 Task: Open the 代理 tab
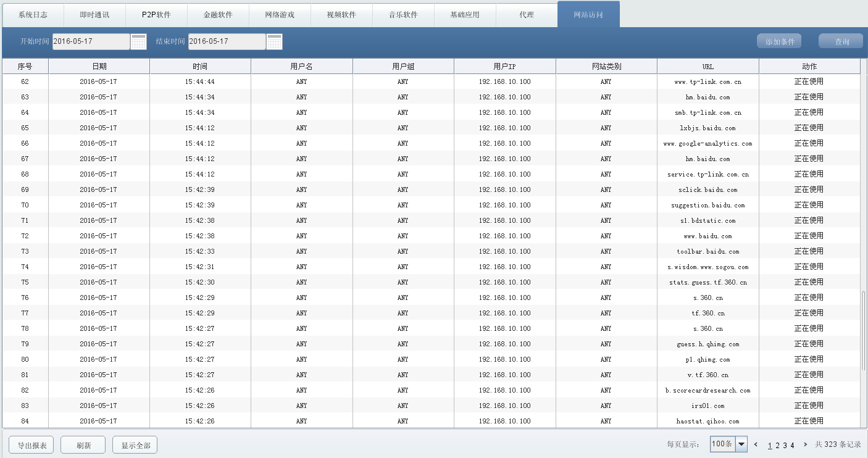(527, 15)
